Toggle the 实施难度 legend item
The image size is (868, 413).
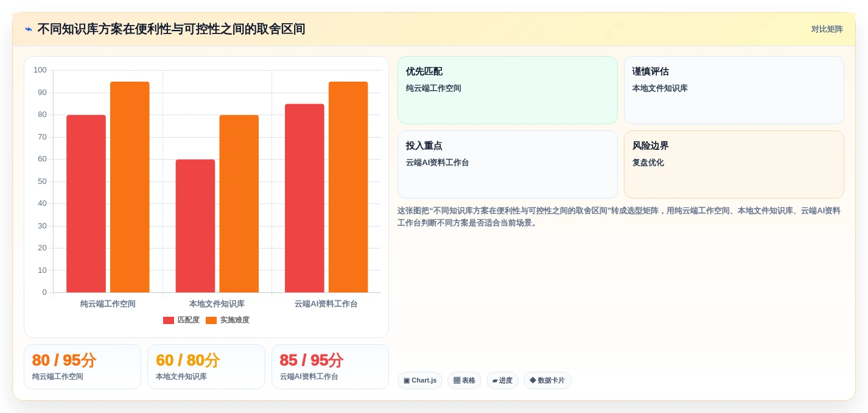[228, 320]
